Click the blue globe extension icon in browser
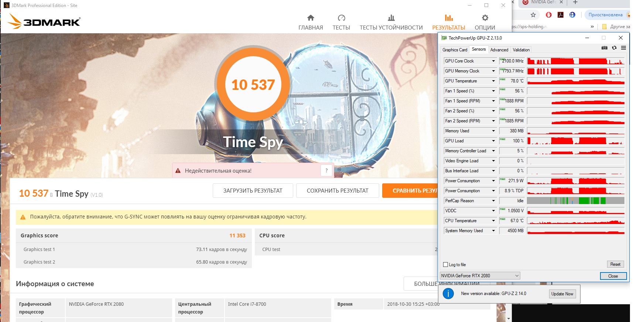 [x=572, y=15]
